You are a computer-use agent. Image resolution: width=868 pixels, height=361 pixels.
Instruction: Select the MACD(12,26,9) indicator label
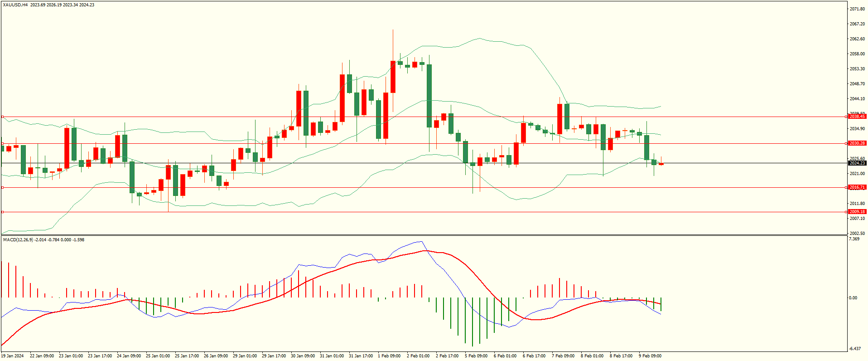[x=18, y=239]
